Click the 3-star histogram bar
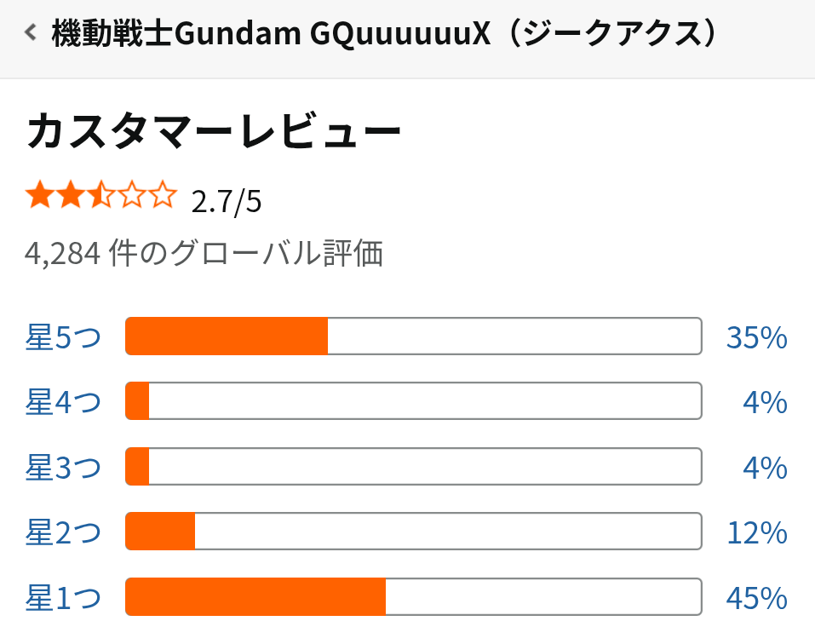The image size is (815, 644). pos(413,467)
